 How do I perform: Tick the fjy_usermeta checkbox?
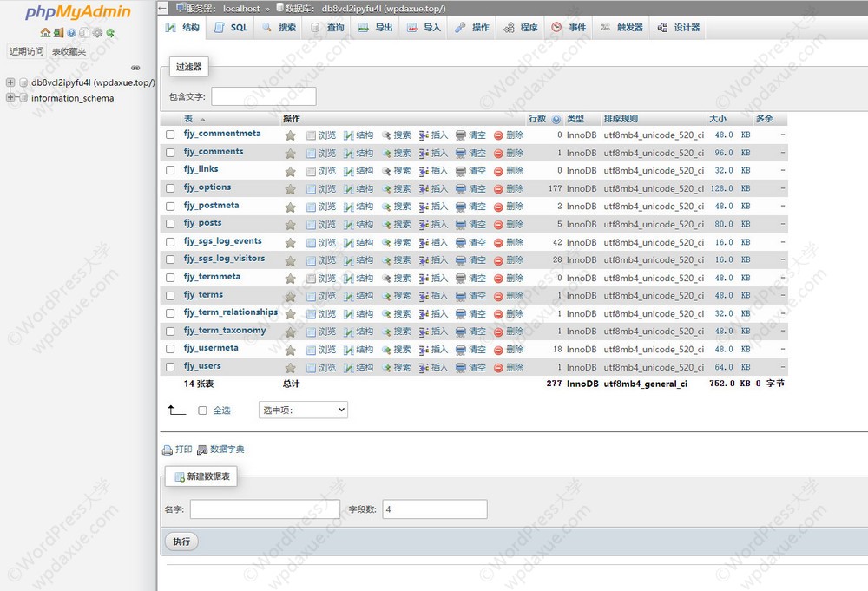pos(170,349)
